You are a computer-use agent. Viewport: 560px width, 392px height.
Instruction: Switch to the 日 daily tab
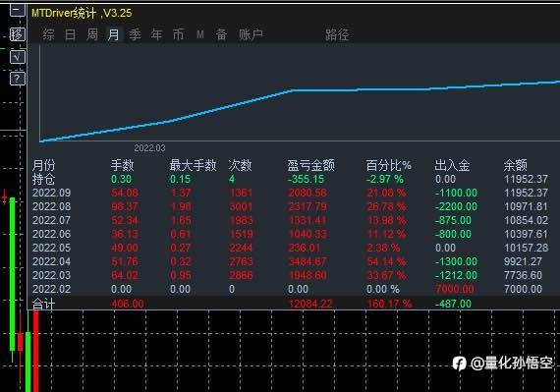click(x=71, y=34)
